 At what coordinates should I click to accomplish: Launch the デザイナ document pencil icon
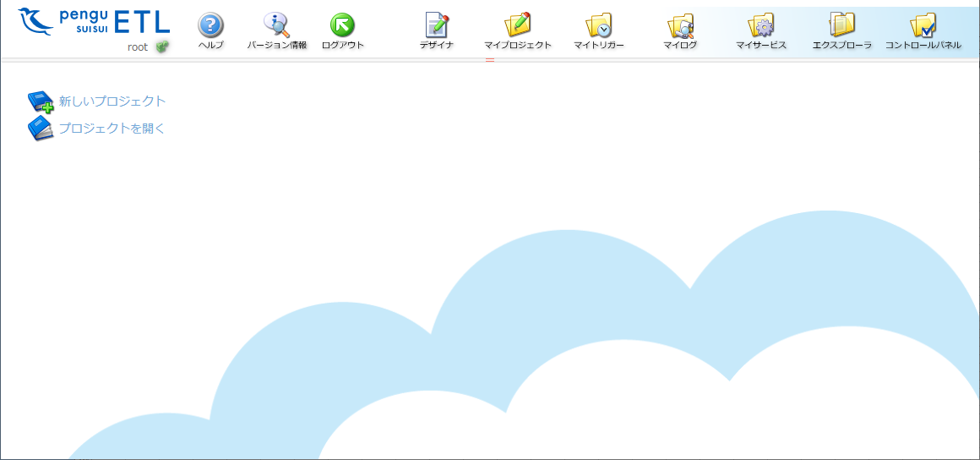[x=437, y=25]
